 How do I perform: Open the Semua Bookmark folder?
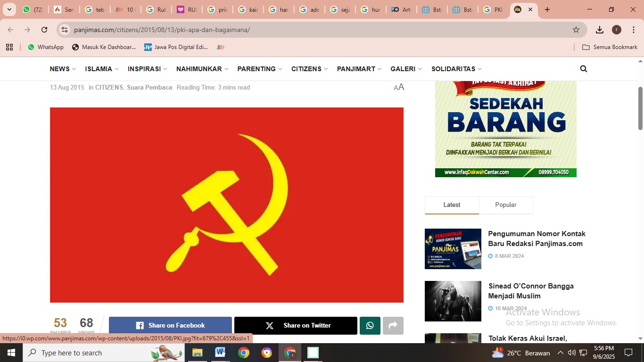click(x=610, y=47)
